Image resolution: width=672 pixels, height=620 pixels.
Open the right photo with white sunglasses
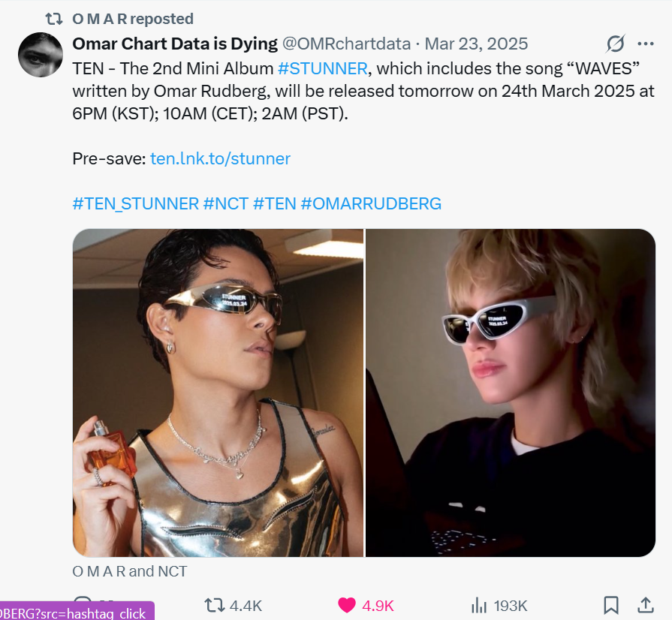pyautogui.click(x=511, y=393)
